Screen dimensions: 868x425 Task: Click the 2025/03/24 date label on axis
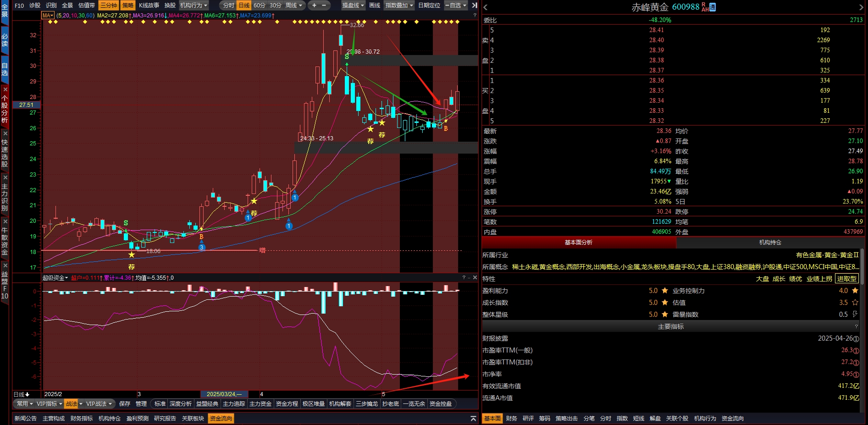224,394
